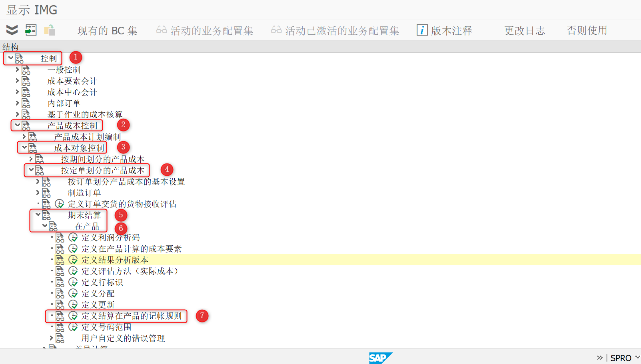
Task: Open documentation icon for 在产品
Action: tap(53, 227)
